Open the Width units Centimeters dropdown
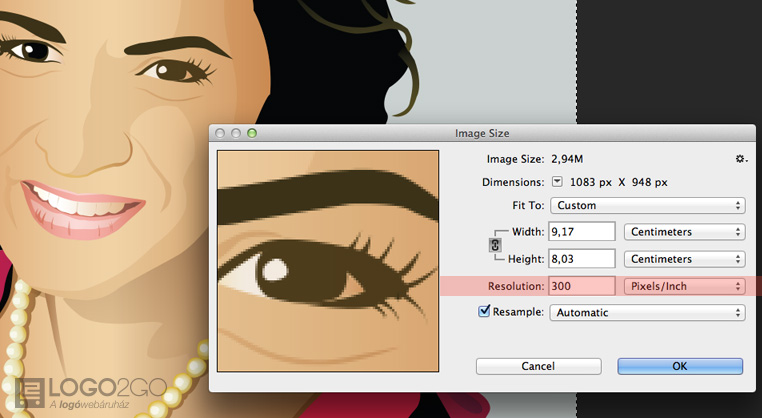762x418 pixels. coord(684,232)
